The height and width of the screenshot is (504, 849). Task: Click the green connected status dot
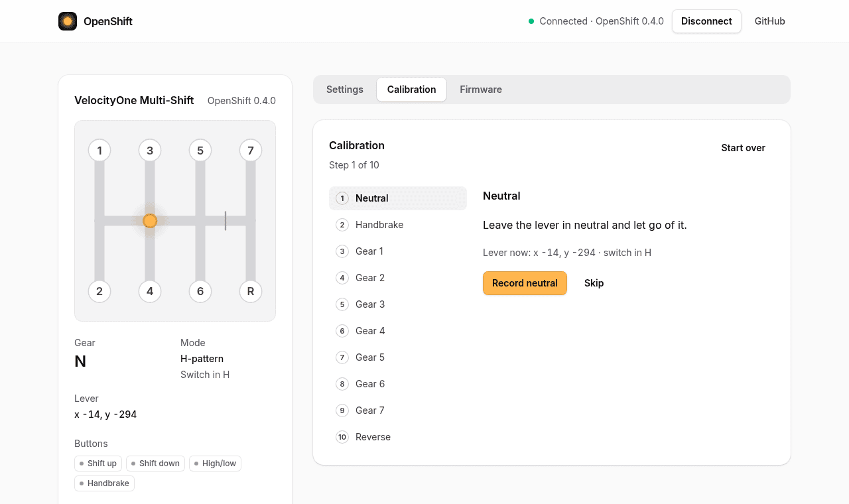531,21
